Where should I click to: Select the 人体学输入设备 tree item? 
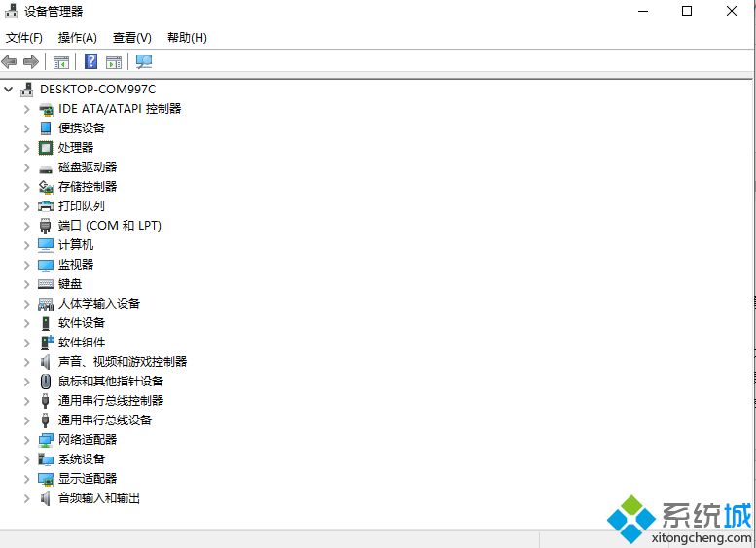99,304
